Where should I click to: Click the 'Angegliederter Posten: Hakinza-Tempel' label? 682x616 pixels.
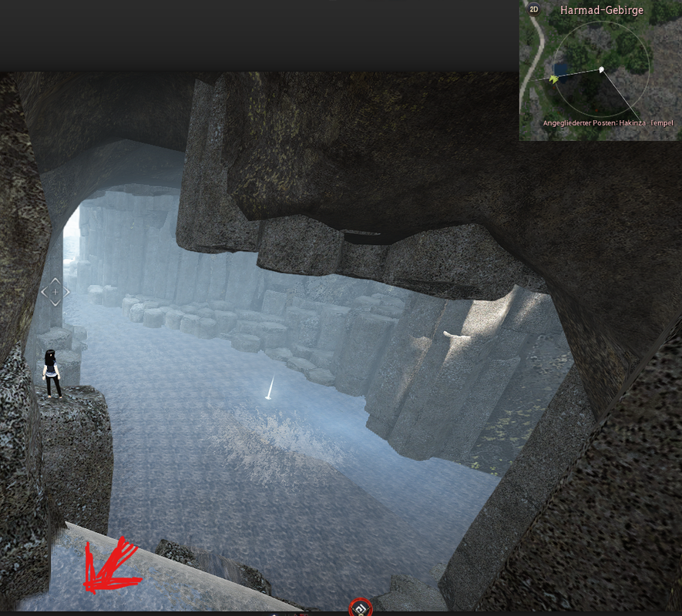608,123
